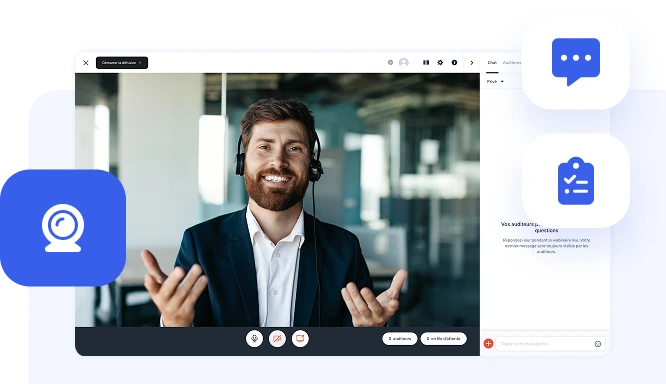The height and width of the screenshot is (384, 666).
Task: Click the waiting queue pill button
Action: click(443, 339)
